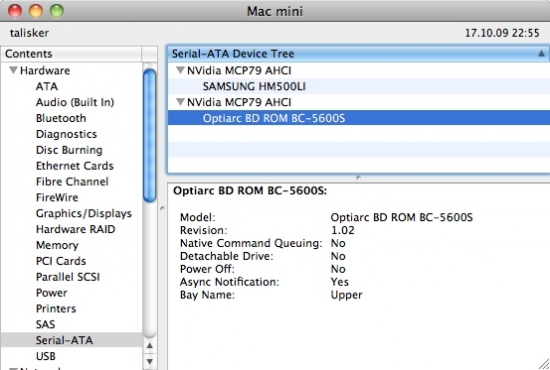Image resolution: width=550 pixels, height=370 pixels.
Task: Select Graphics/Displays in the sidebar
Action: point(84,213)
